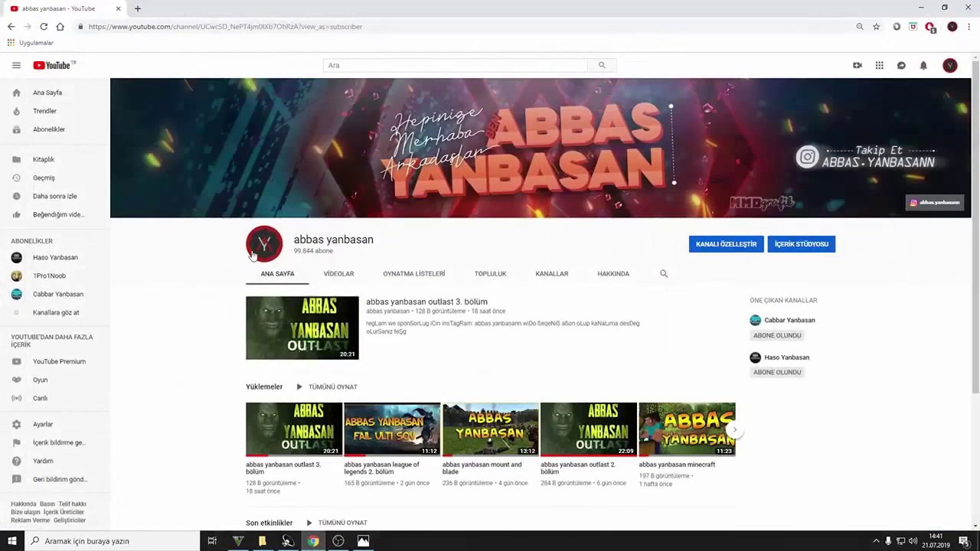Open featured video title outlast 3. bölüm

pos(426,302)
